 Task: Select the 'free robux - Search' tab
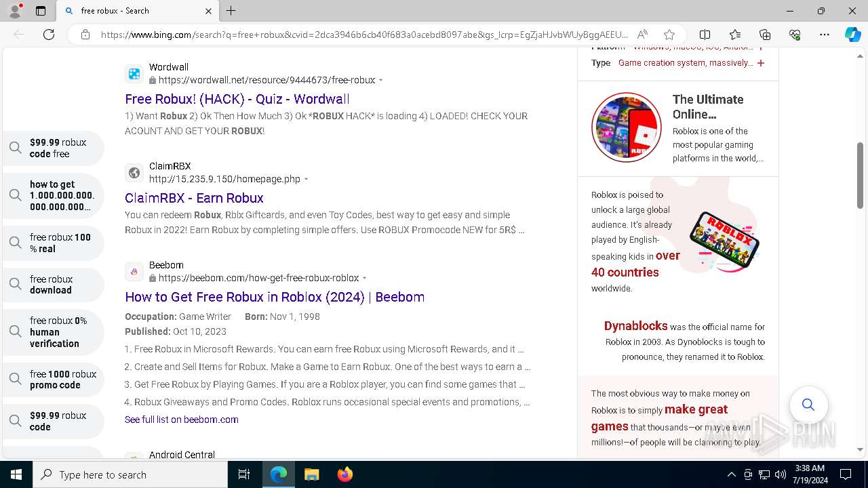[136, 11]
